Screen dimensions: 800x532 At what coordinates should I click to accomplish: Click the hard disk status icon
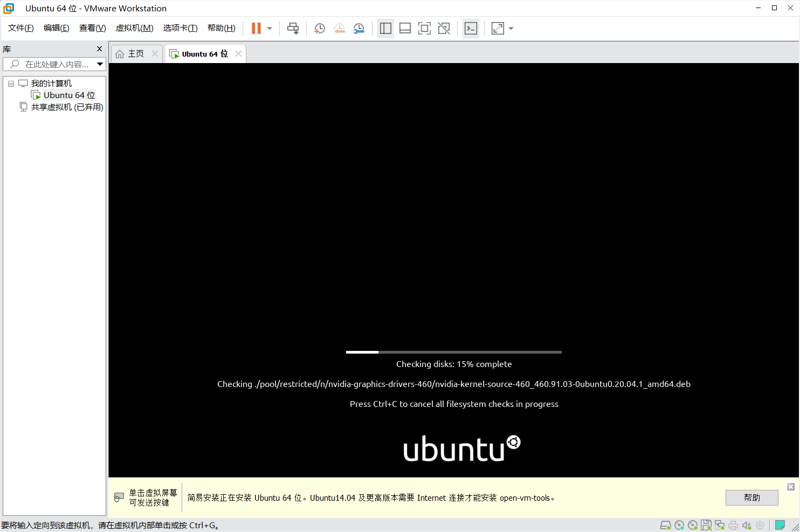665,524
